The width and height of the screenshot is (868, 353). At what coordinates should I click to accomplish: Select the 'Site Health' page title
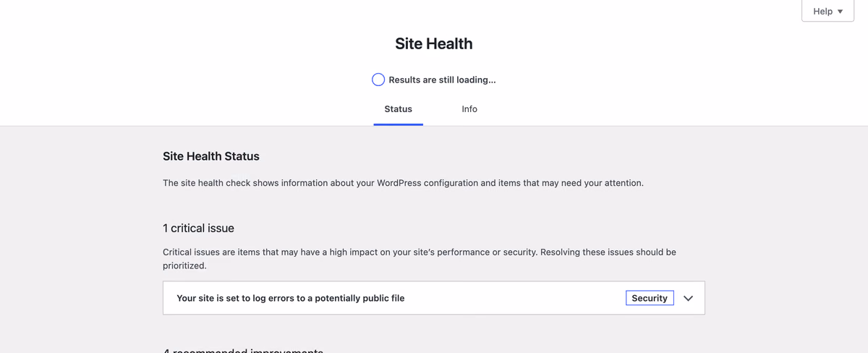click(434, 43)
